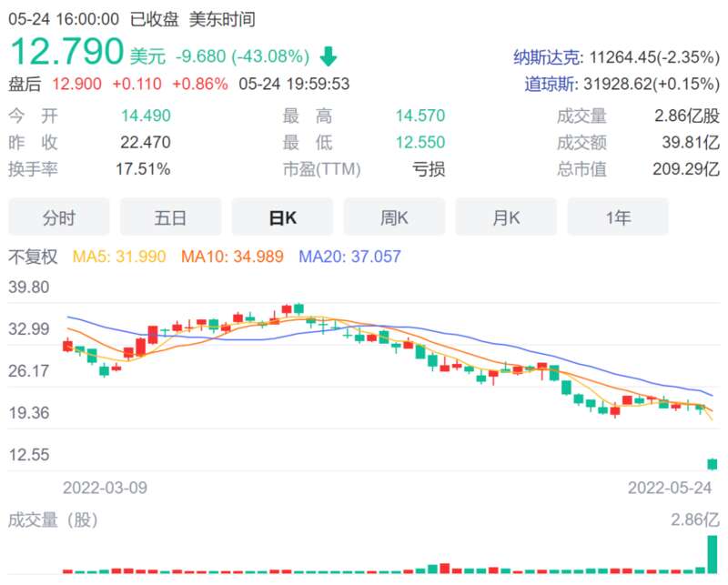Click the 05-24 19:59:53 after-hours timestamp

294,84
